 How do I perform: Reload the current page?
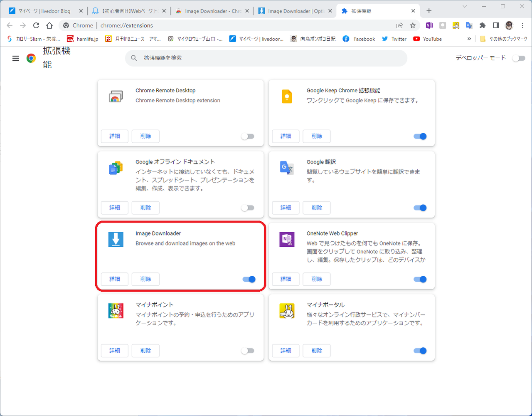36,25
